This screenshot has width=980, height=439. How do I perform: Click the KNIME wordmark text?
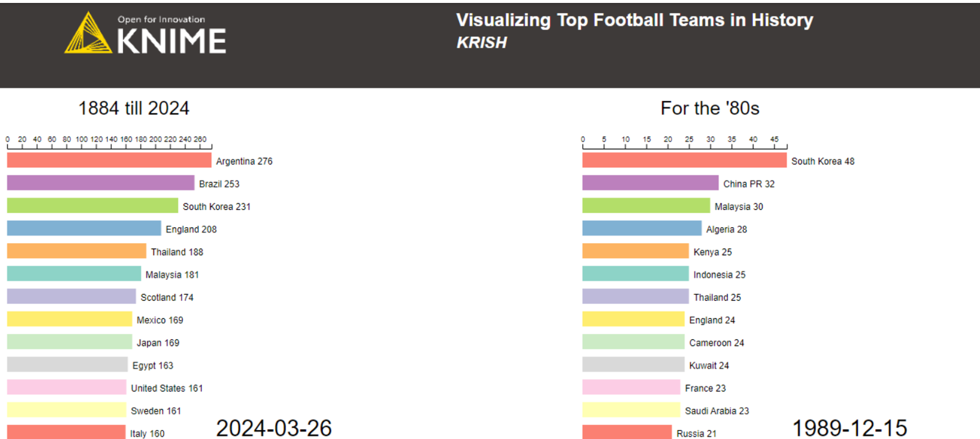171,41
